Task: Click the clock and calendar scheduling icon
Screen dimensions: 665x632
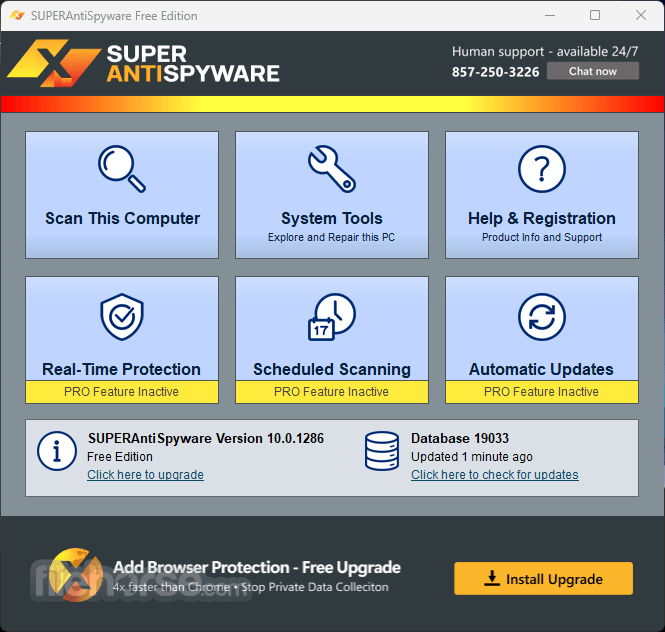Action: tap(332, 316)
